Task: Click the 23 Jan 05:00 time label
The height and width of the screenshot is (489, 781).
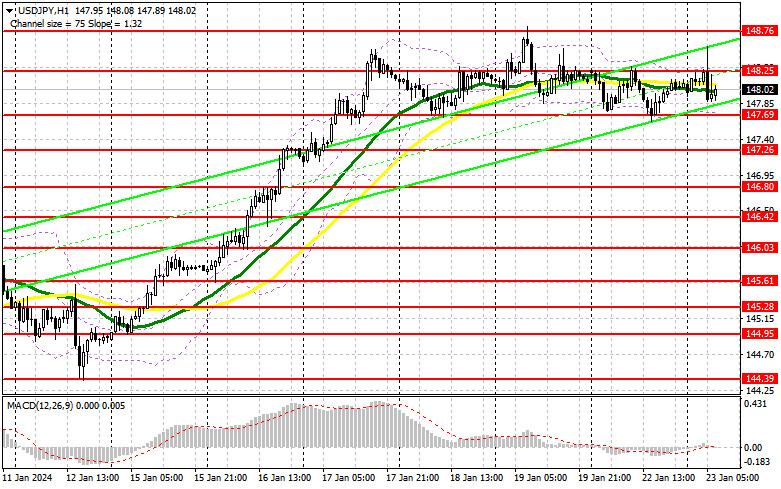Action: pyautogui.click(x=732, y=478)
